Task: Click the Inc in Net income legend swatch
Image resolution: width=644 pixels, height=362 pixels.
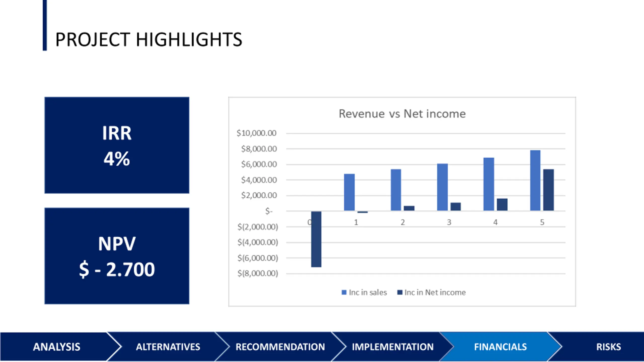Action: (x=399, y=292)
